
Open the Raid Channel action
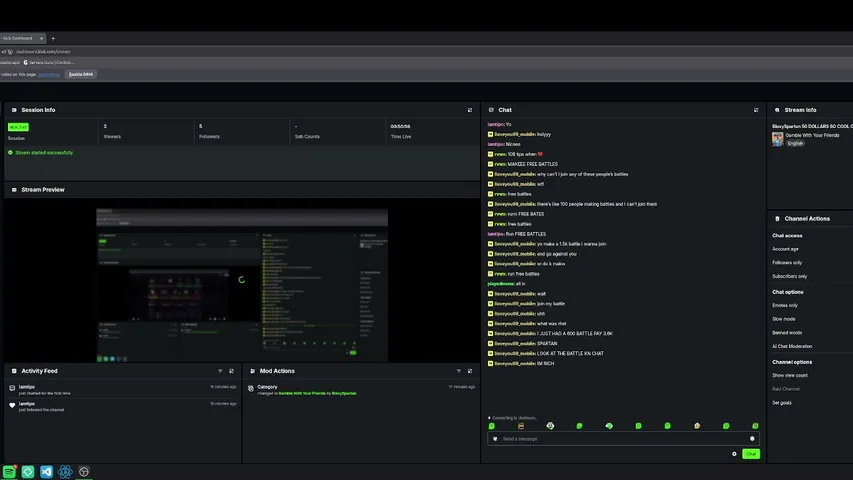[x=786, y=389]
